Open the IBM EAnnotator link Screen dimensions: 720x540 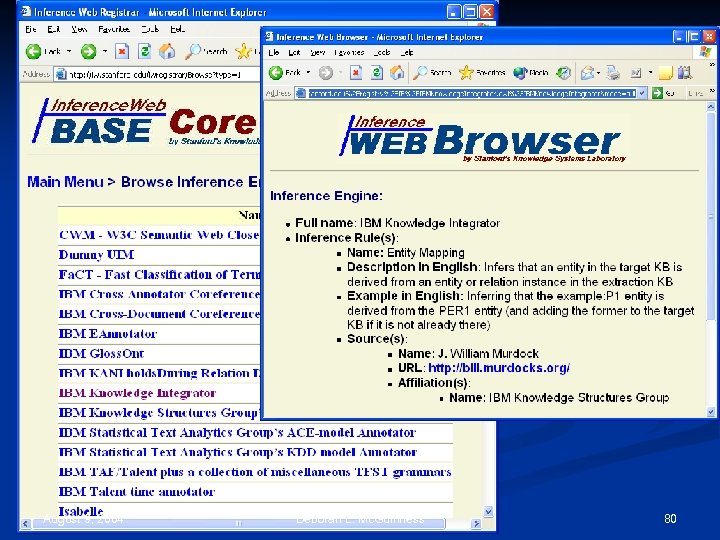point(107,333)
